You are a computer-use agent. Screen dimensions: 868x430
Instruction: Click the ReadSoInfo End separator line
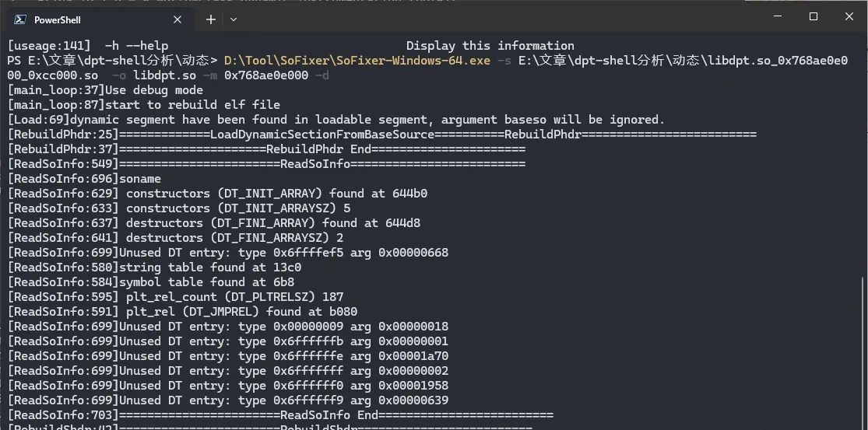281,415
